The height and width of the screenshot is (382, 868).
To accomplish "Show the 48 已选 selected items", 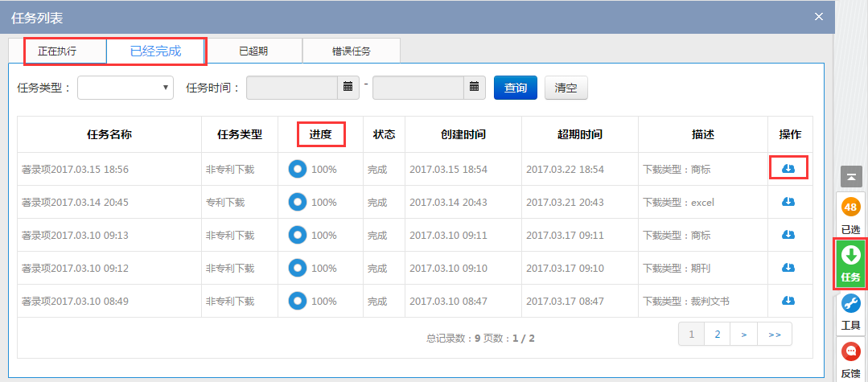I will point(850,216).
